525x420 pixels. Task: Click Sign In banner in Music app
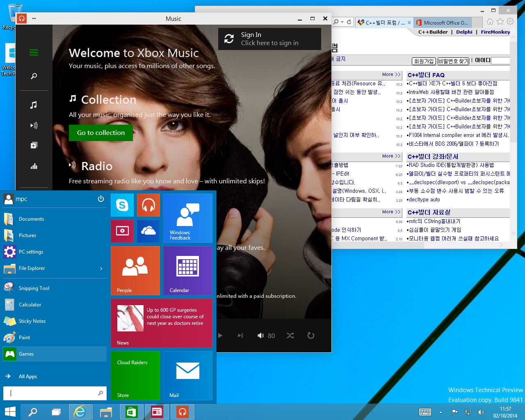coord(269,39)
